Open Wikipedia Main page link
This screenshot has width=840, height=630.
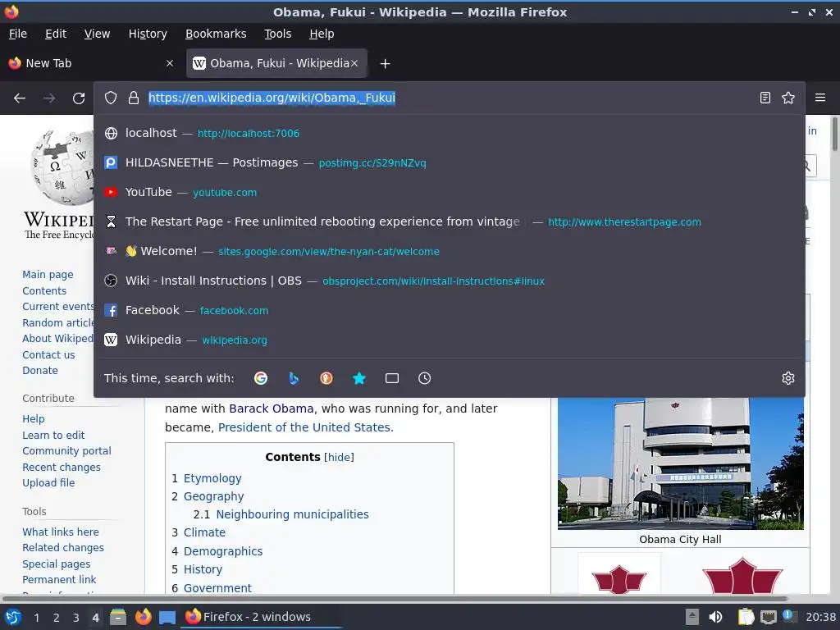coord(48,274)
